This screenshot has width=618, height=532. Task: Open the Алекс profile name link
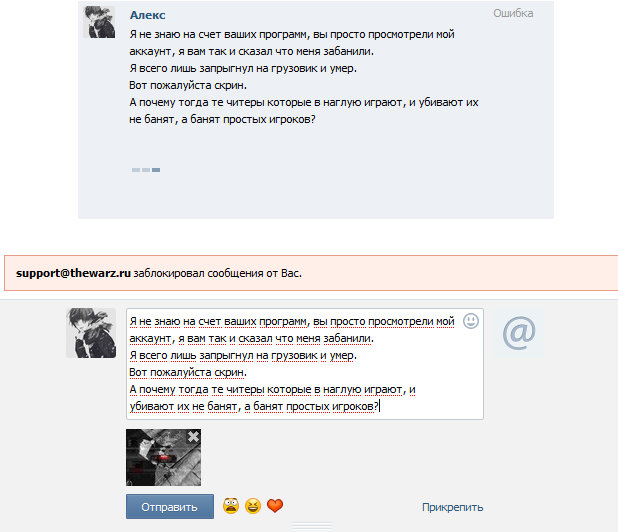pyautogui.click(x=147, y=15)
